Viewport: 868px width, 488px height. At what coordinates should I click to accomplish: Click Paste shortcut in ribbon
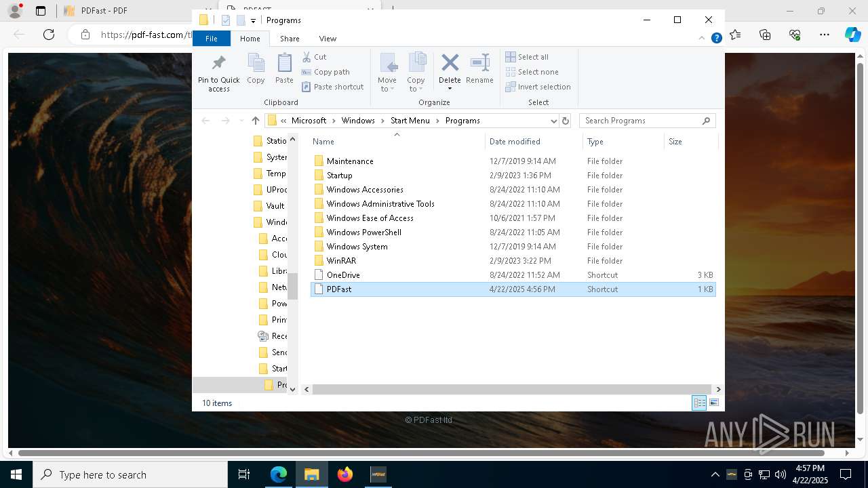click(333, 87)
